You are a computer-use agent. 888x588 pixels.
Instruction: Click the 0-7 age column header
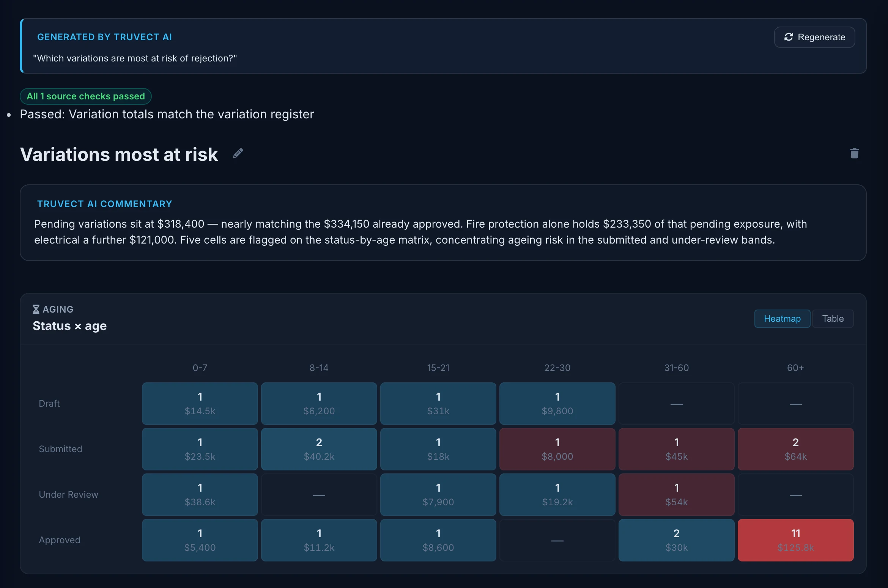pyautogui.click(x=200, y=368)
